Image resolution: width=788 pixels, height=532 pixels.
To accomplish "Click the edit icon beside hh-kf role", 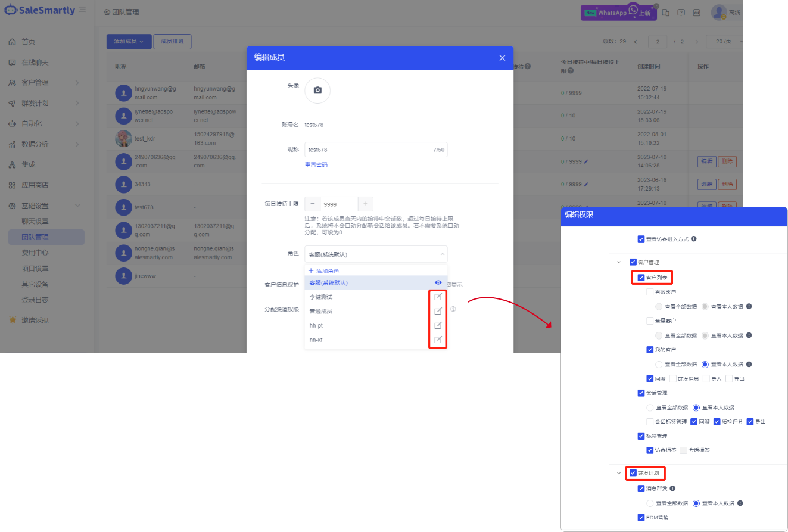I will click(x=438, y=340).
